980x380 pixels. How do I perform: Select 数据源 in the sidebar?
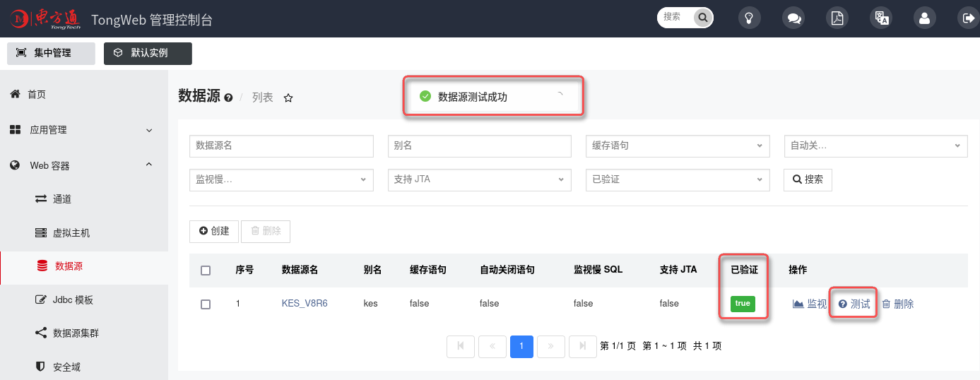[x=84, y=266]
